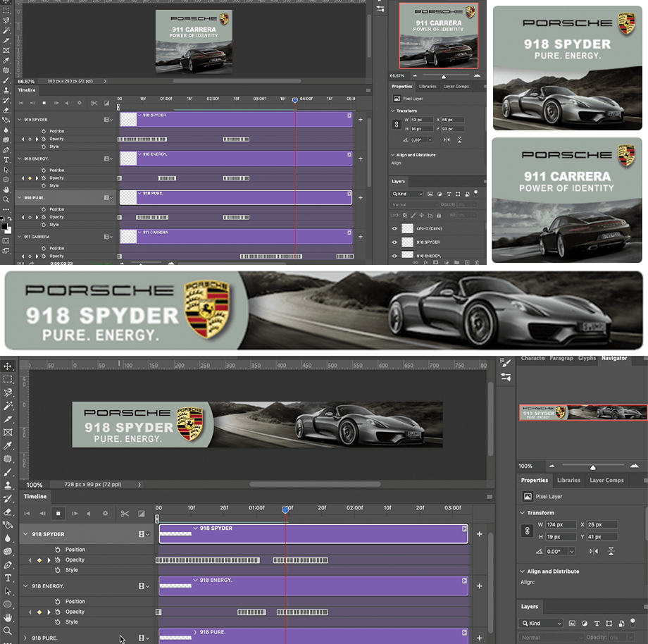Viewport: 648px width, 644px height.
Task: Collapse the 911 CARRERA track in 911 Carrera timeline
Action: point(19,237)
